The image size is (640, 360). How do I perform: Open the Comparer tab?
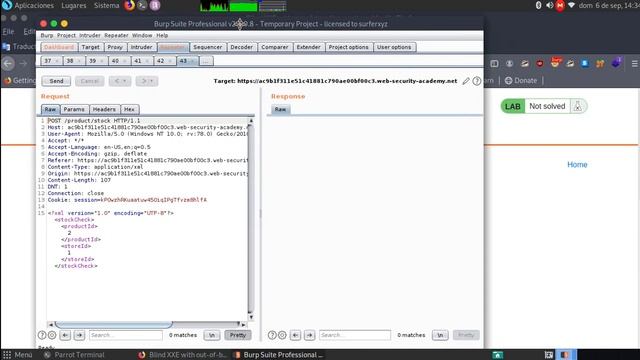pos(275,47)
